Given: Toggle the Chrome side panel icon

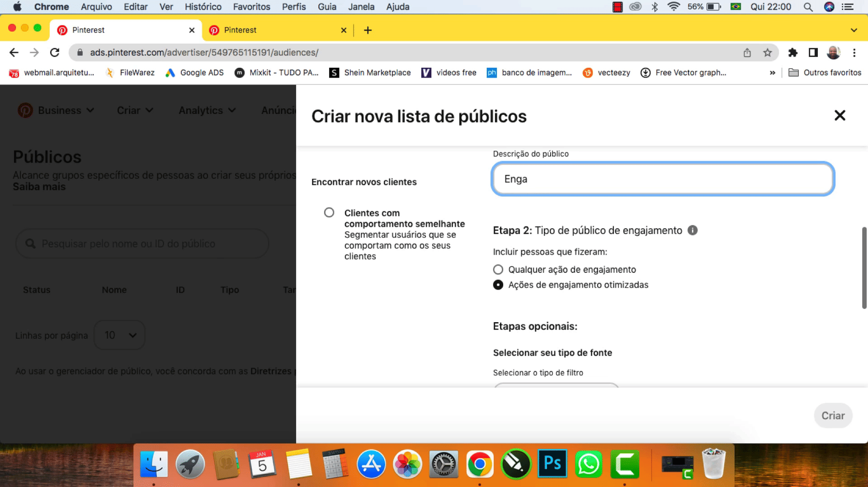Looking at the screenshot, I should (813, 53).
